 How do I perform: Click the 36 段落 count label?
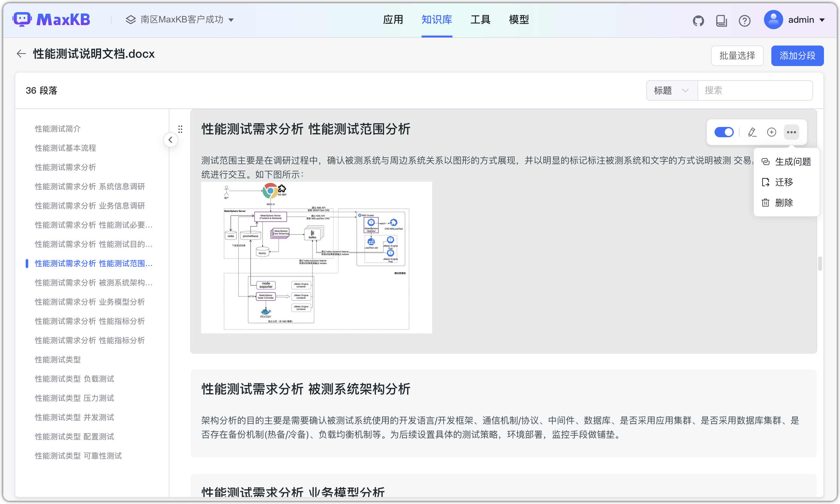(x=41, y=90)
